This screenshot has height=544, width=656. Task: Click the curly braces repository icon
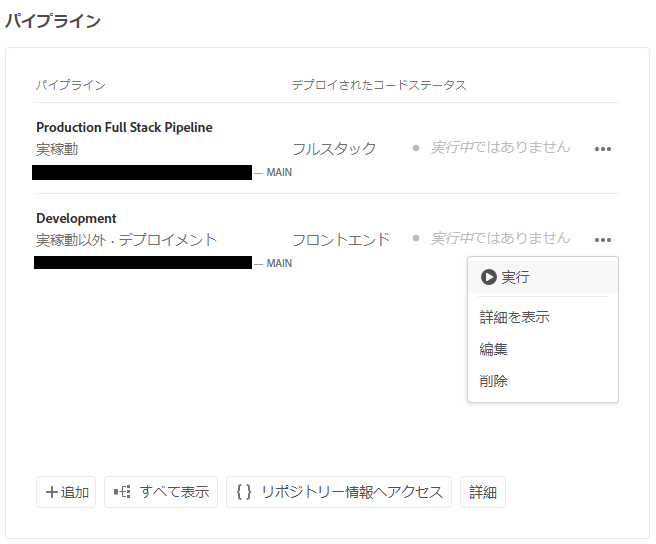pyautogui.click(x=244, y=492)
